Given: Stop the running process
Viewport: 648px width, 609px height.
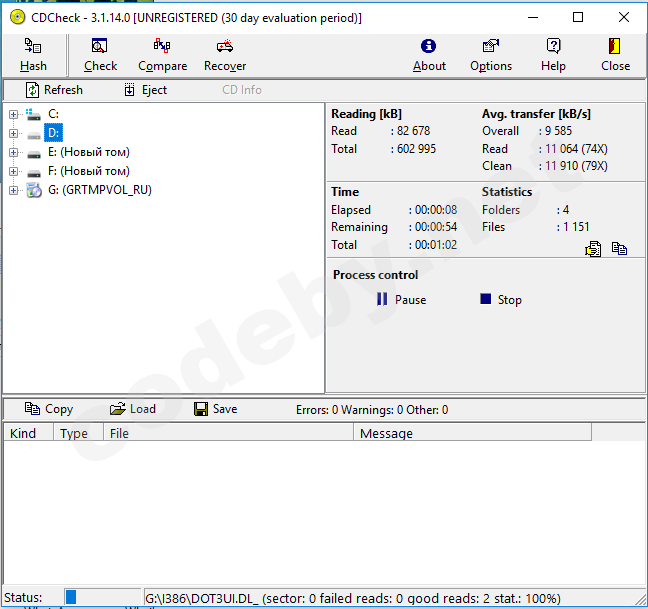Looking at the screenshot, I should [501, 300].
